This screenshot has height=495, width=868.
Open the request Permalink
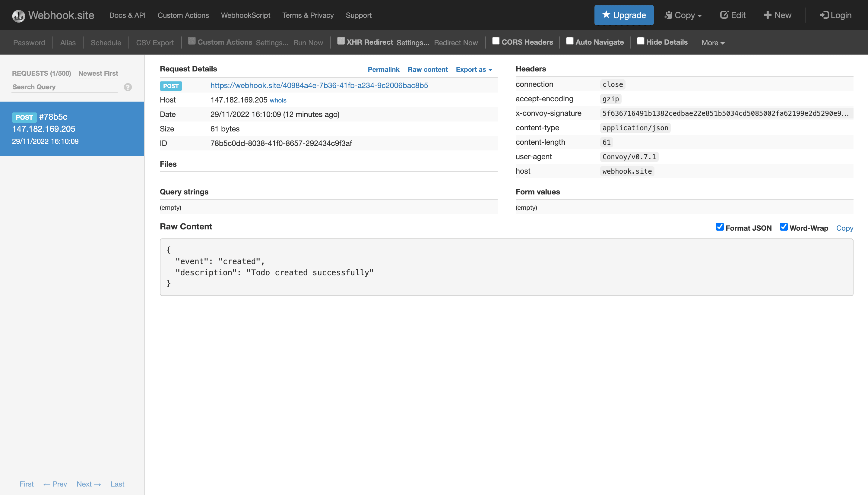383,69
